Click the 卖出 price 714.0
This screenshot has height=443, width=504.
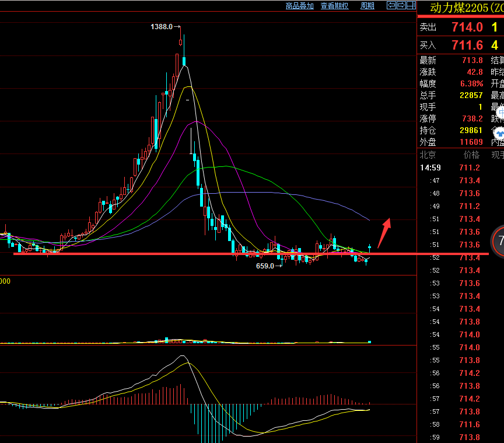pyautogui.click(x=467, y=27)
